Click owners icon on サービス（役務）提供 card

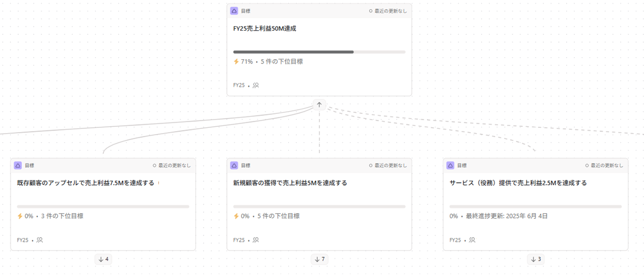[472, 240]
